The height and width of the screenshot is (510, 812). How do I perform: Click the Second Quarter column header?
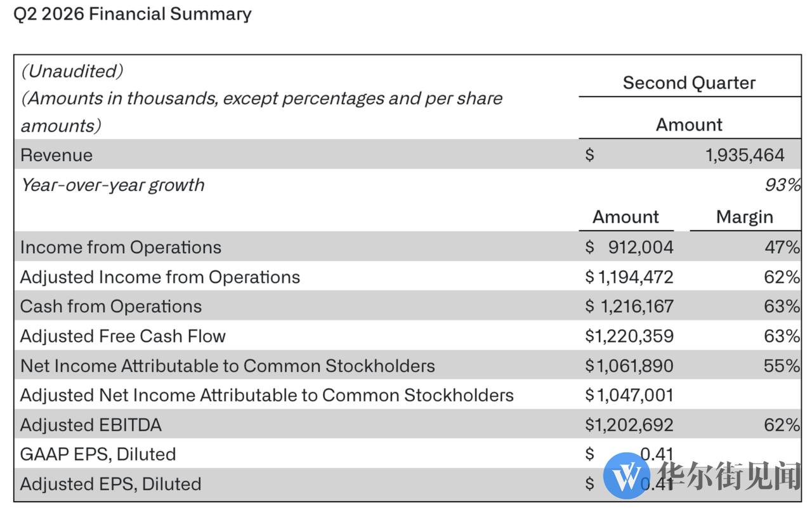[690, 83]
